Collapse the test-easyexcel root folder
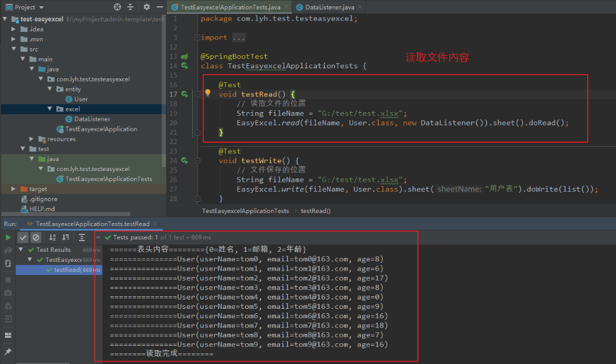616x364 pixels. click(x=5, y=19)
